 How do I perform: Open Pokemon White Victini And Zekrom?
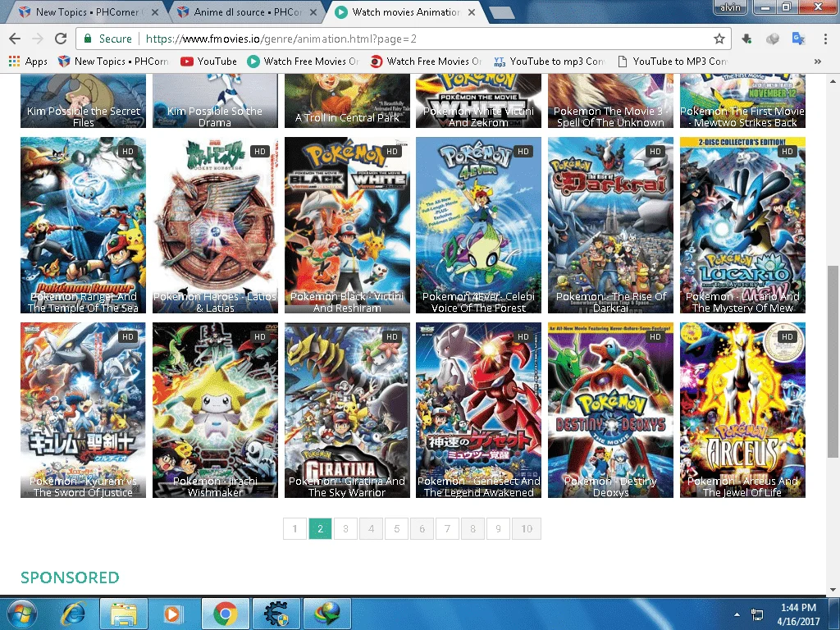tap(478, 102)
